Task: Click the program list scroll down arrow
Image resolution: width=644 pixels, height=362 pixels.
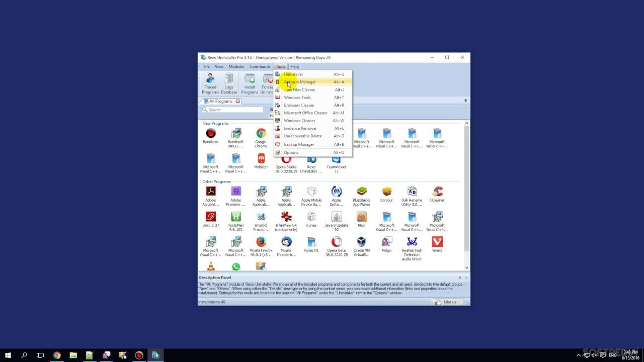Action: 467,267
